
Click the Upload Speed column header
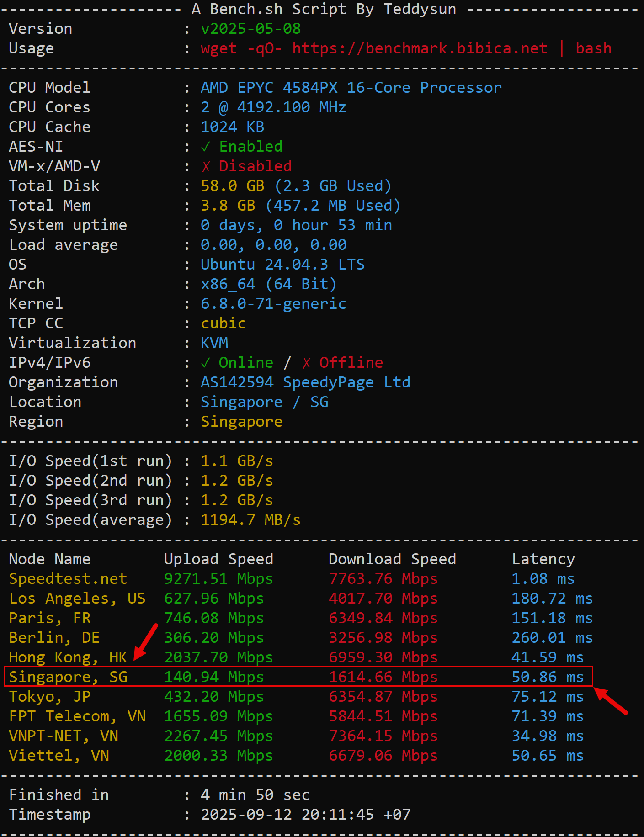[218, 559]
